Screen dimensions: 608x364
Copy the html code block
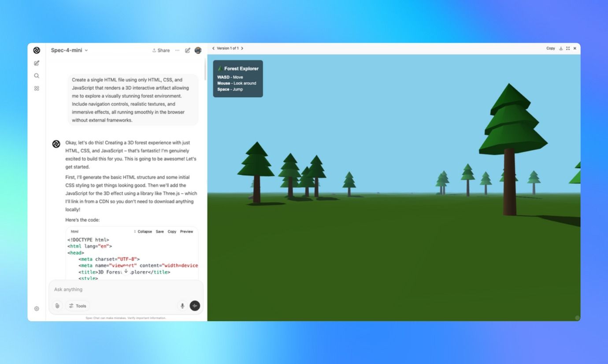[172, 231]
